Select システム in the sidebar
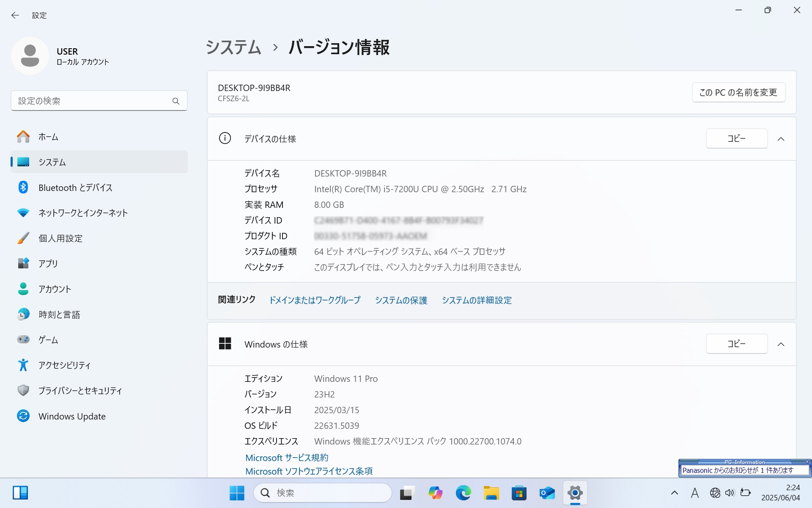This screenshot has width=812, height=508. (99, 162)
